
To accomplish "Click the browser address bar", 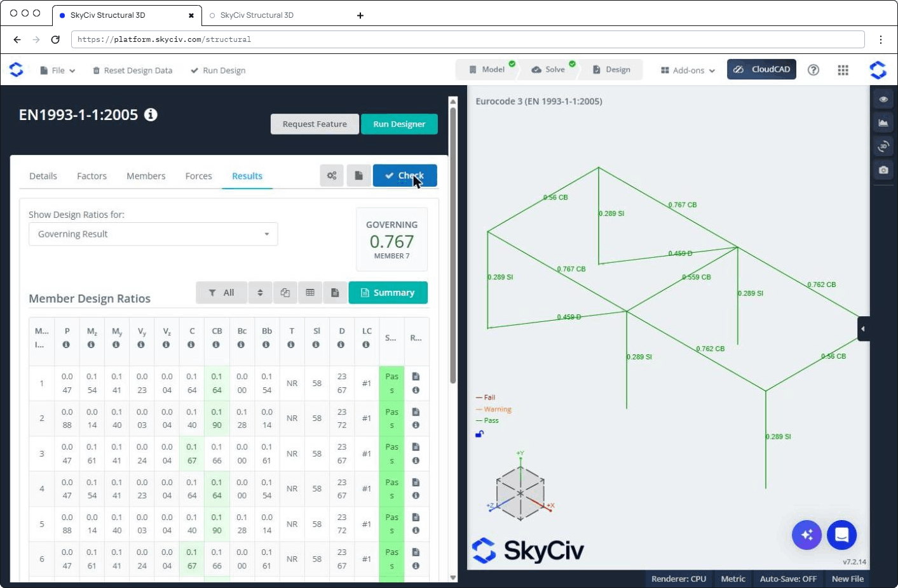I will [468, 39].
